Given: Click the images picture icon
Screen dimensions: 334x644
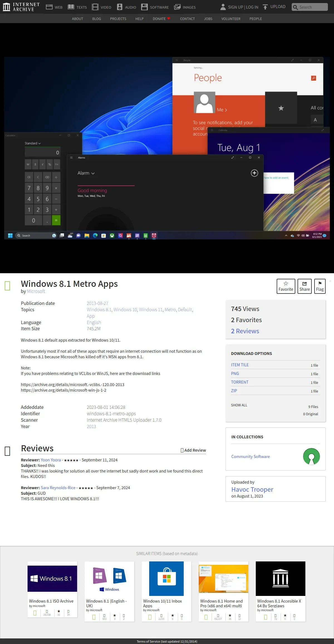Looking at the screenshot, I should click(x=177, y=7).
